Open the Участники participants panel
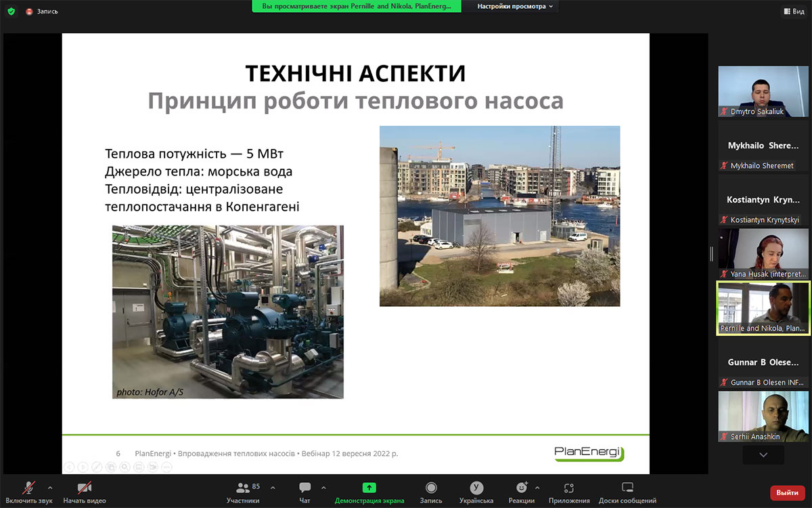 tap(243, 492)
